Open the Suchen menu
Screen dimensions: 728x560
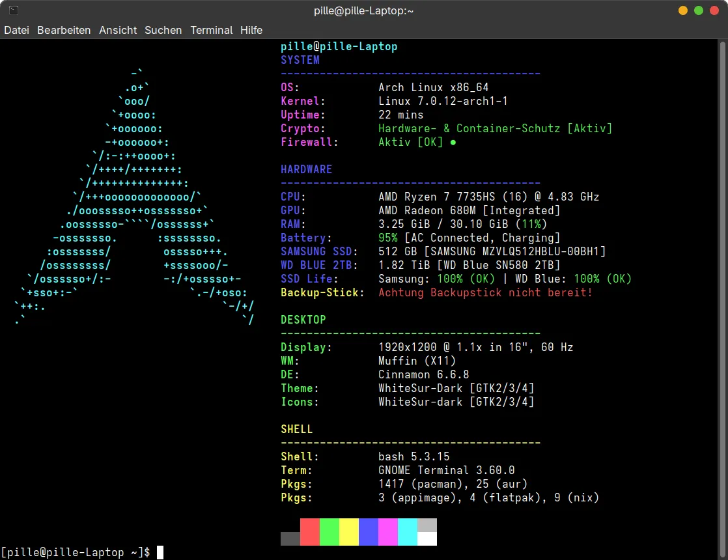coord(163,30)
